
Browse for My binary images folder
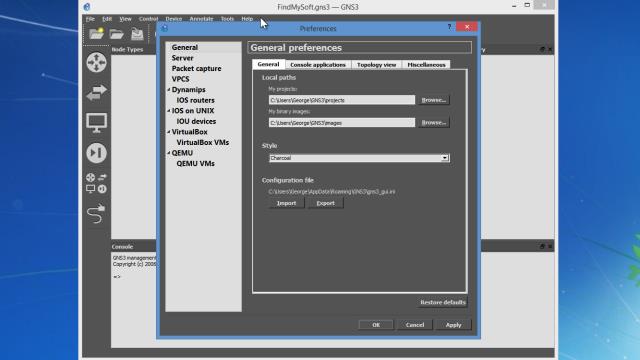coord(433,122)
